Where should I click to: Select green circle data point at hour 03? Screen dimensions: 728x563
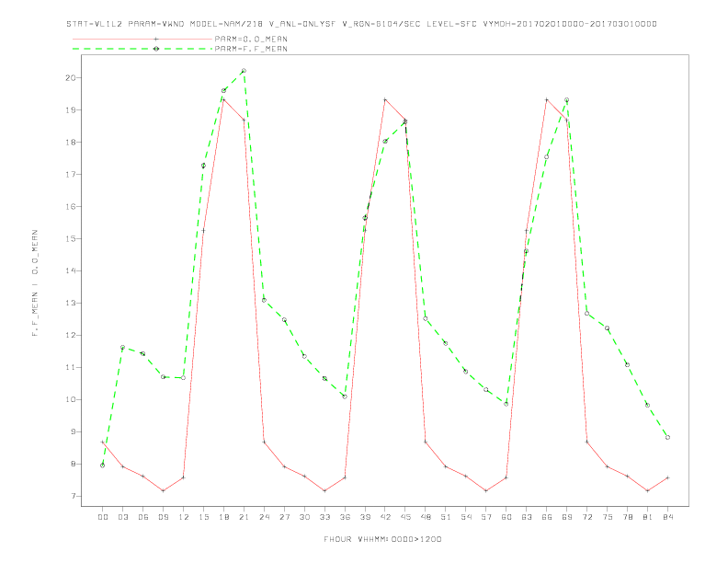(122, 347)
